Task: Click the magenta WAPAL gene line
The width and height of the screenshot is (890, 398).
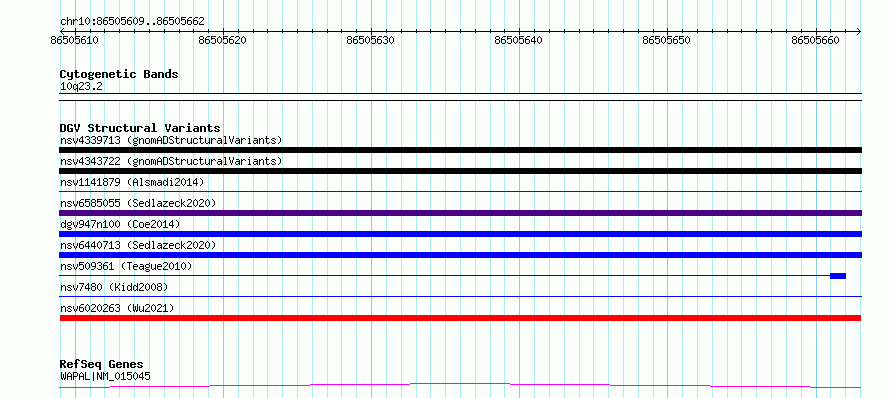Action: 460,386
